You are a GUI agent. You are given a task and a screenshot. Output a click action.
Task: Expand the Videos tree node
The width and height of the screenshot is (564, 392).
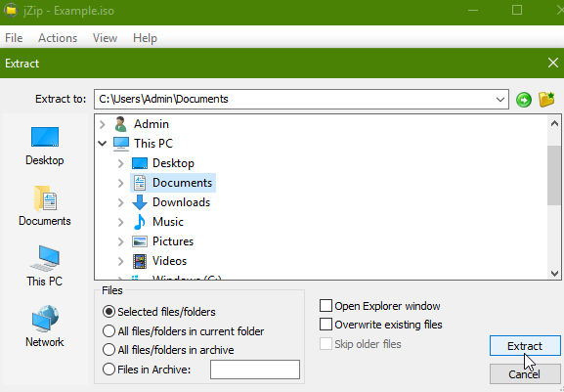[121, 261]
